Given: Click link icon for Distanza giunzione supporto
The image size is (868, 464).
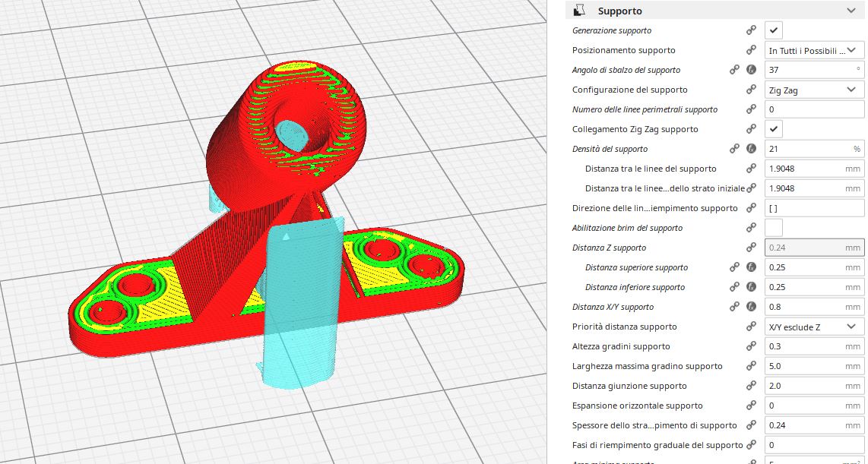Looking at the screenshot, I should click(x=751, y=386).
